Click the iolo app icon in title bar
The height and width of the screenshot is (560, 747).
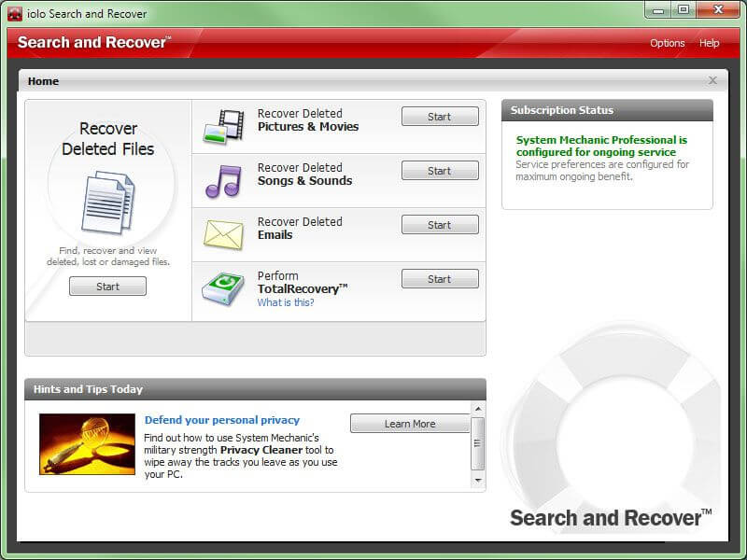click(15, 14)
